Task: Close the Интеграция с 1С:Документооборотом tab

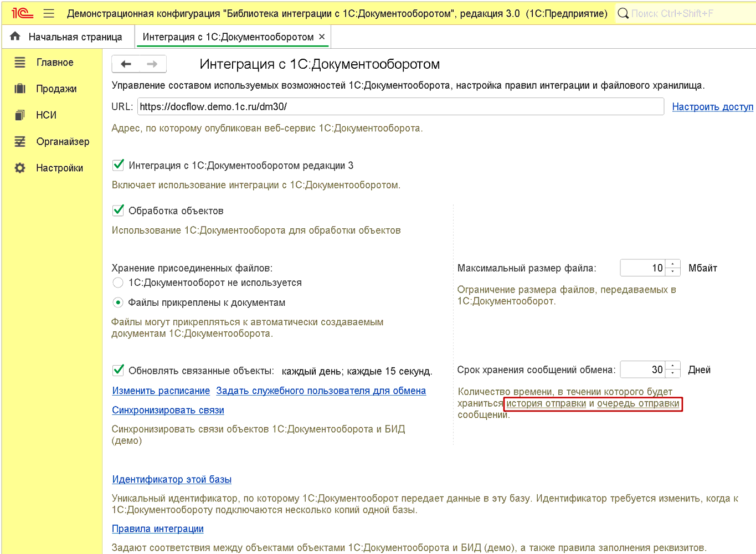Action: click(322, 37)
